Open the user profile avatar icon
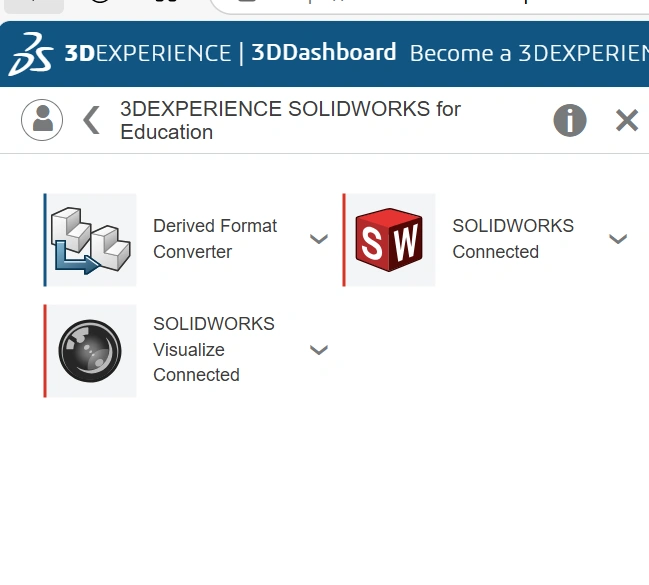The width and height of the screenshot is (649, 585). [42, 120]
